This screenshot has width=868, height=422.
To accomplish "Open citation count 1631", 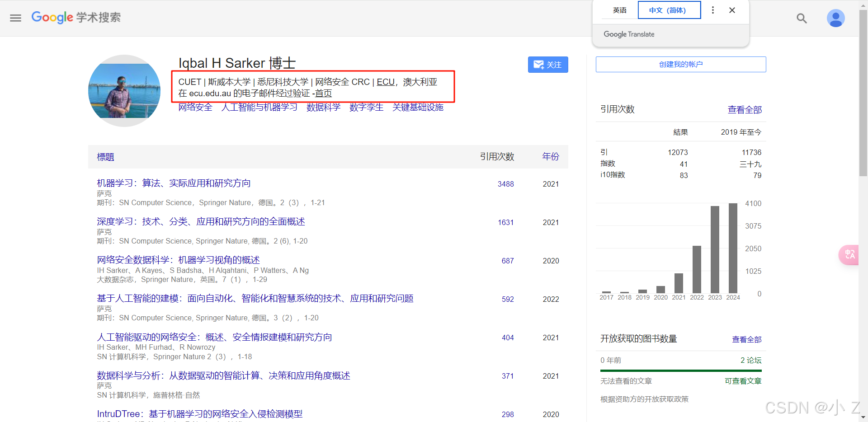I will tap(506, 222).
